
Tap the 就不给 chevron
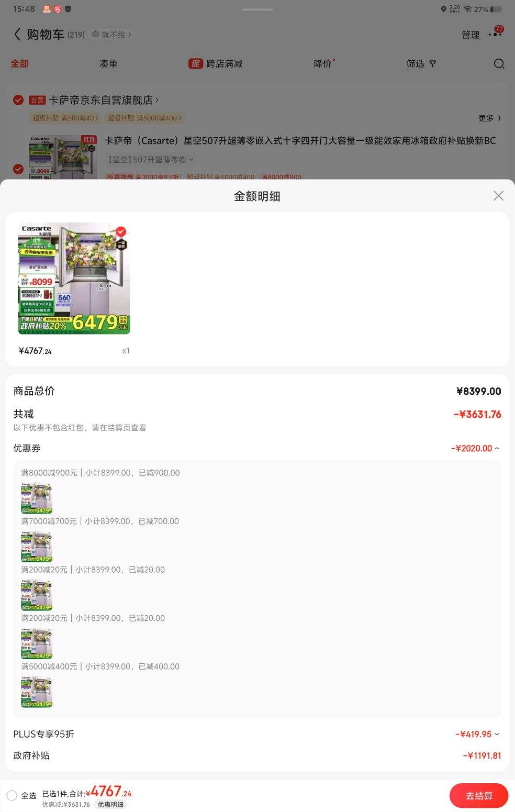click(x=130, y=35)
